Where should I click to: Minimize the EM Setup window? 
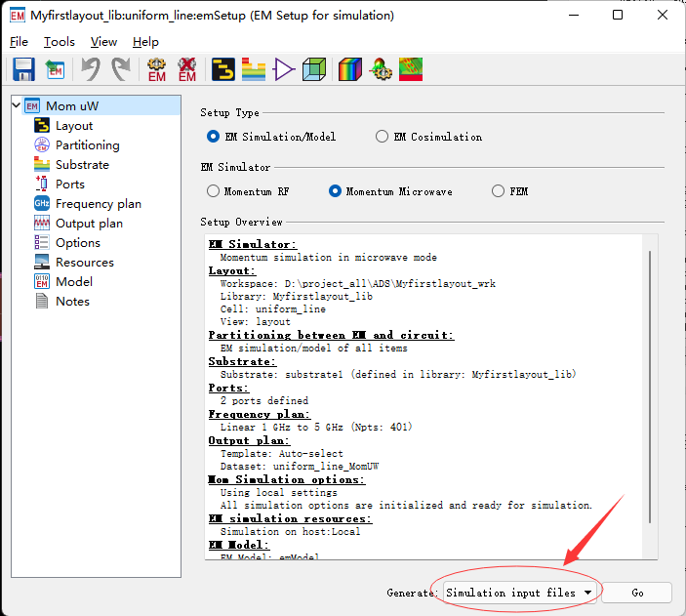tap(574, 15)
